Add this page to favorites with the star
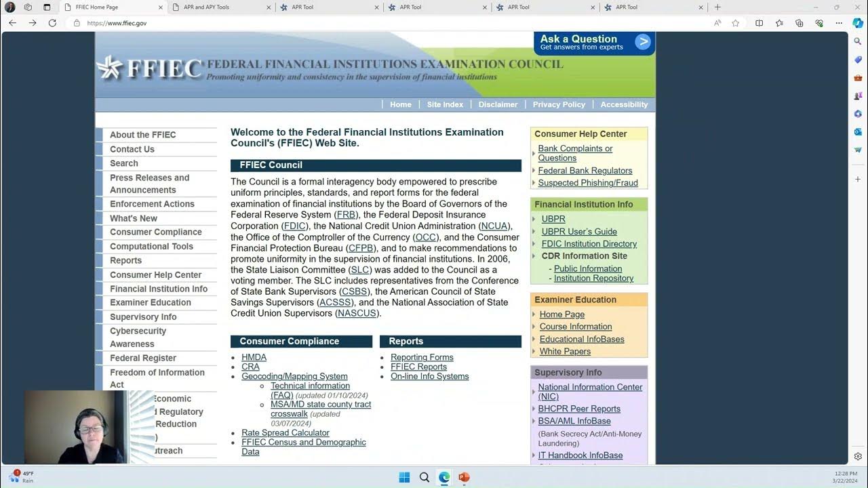 736,23
